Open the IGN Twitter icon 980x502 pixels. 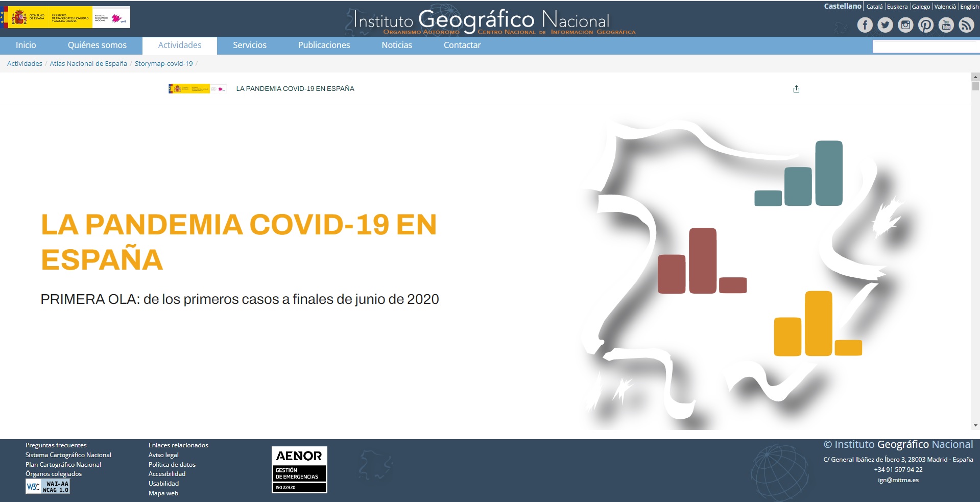click(885, 25)
